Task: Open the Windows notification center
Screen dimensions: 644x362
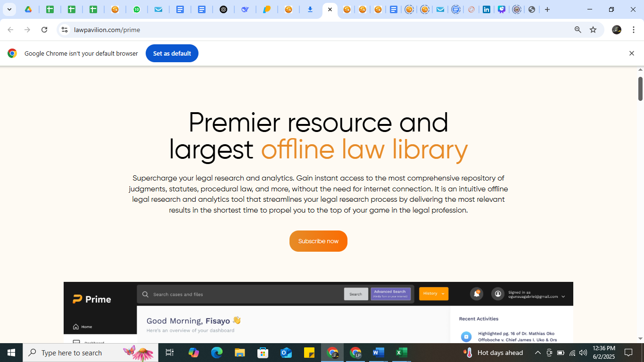Action: [628, 353]
